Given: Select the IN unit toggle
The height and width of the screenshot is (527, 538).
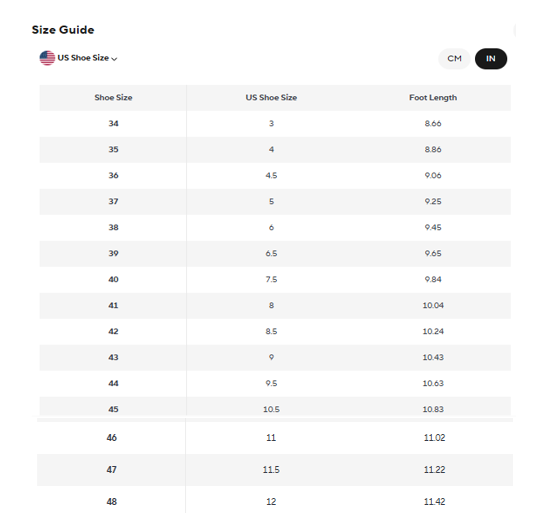Looking at the screenshot, I should click(491, 59).
